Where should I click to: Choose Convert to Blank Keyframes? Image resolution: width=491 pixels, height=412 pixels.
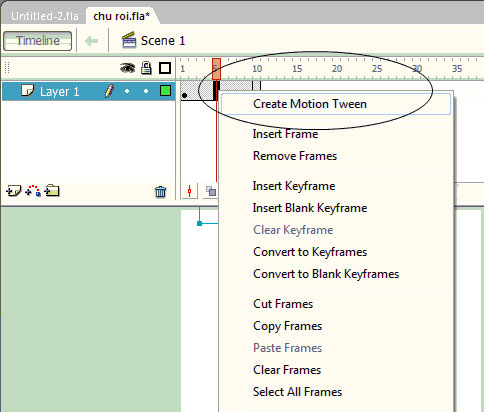pyautogui.click(x=326, y=274)
